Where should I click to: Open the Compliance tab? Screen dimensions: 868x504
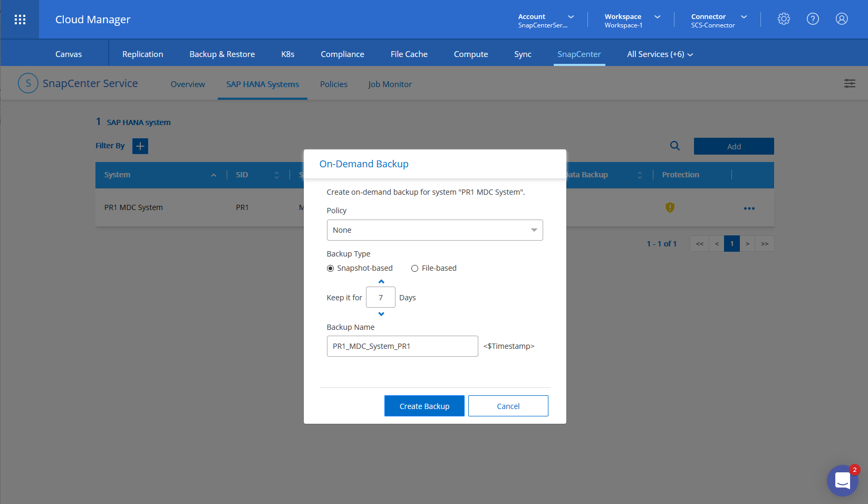pos(342,54)
